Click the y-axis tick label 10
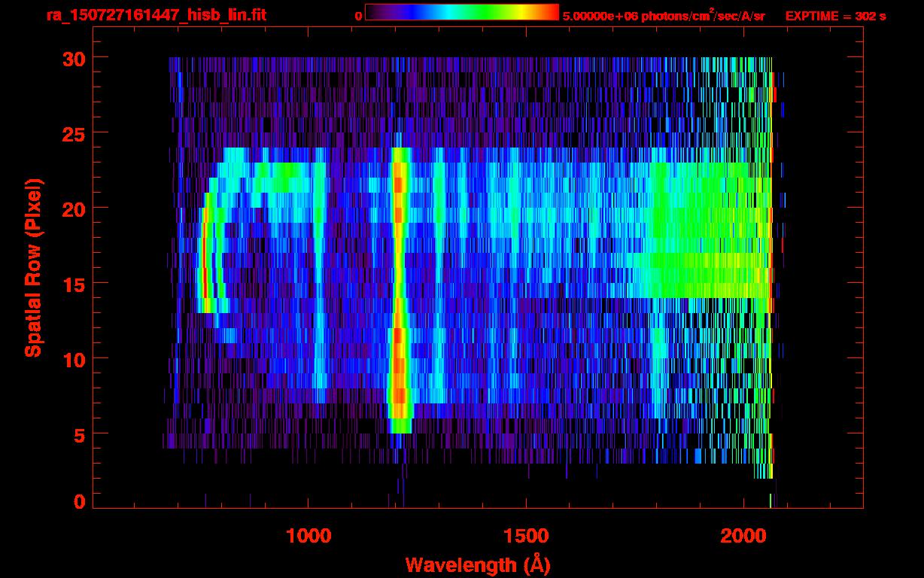Image resolution: width=924 pixels, height=578 pixels. 74,359
